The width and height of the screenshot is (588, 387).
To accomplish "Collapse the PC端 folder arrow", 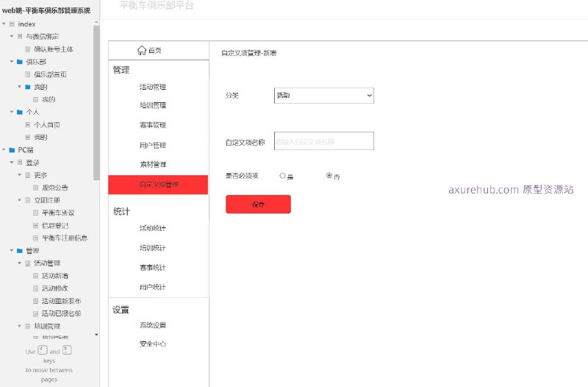I will (x=4, y=150).
